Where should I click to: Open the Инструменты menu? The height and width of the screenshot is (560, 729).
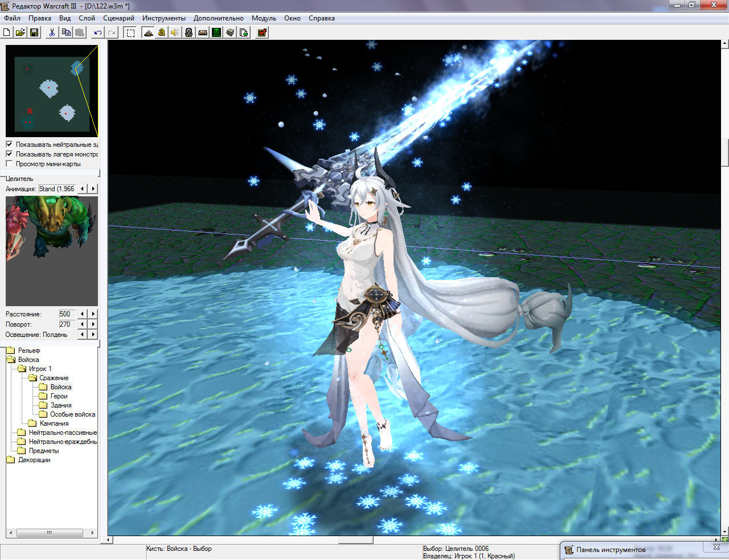pos(164,18)
